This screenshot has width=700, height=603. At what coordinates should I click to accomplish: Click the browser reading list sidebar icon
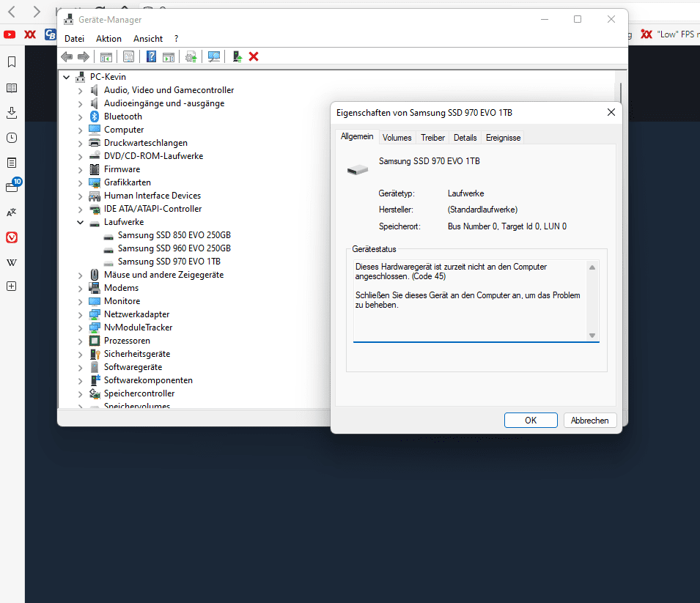[12, 88]
